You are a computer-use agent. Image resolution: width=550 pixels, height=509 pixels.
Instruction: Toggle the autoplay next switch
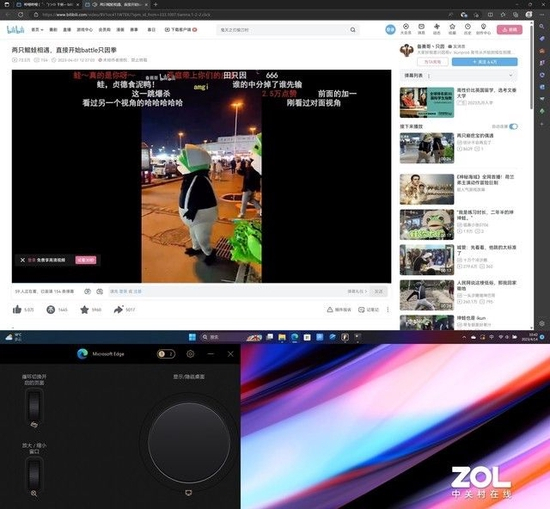pos(513,126)
